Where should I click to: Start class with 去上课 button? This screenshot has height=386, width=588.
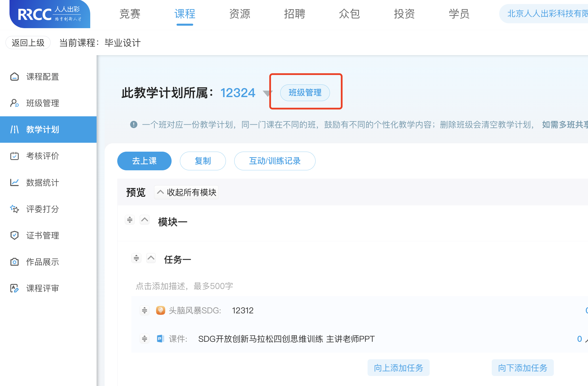click(x=144, y=161)
